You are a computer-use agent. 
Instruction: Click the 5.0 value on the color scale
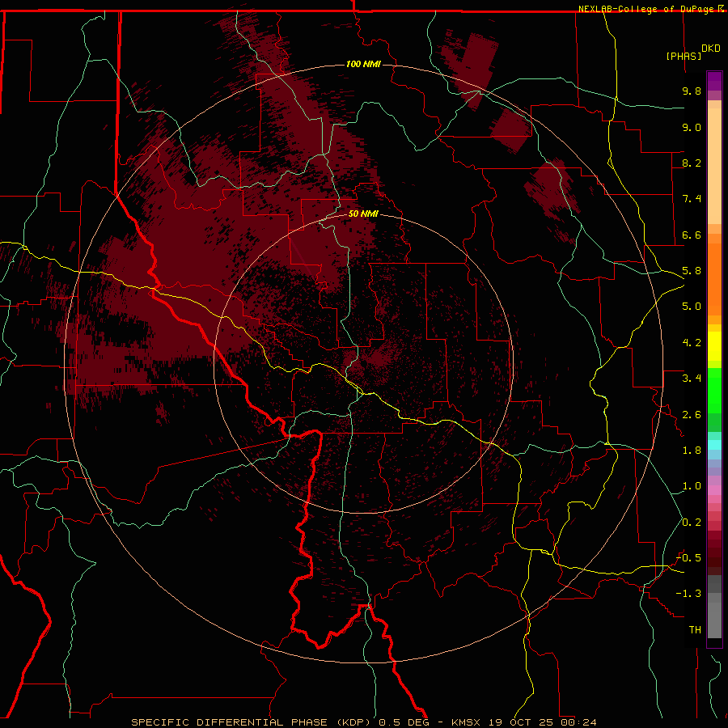coord(692,307)
